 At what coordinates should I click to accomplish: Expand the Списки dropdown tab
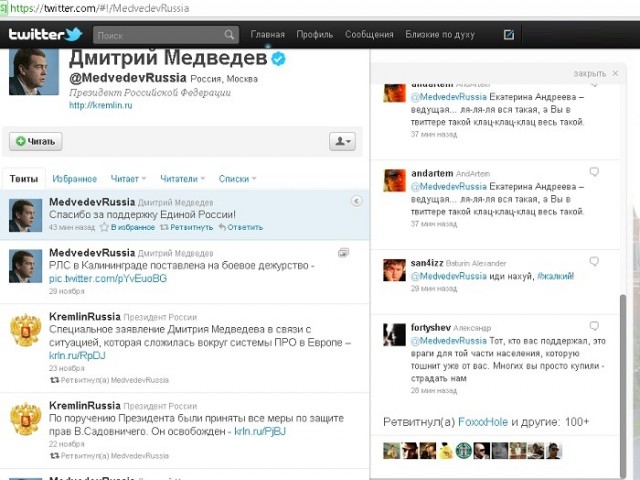click(x=237, y=179)
